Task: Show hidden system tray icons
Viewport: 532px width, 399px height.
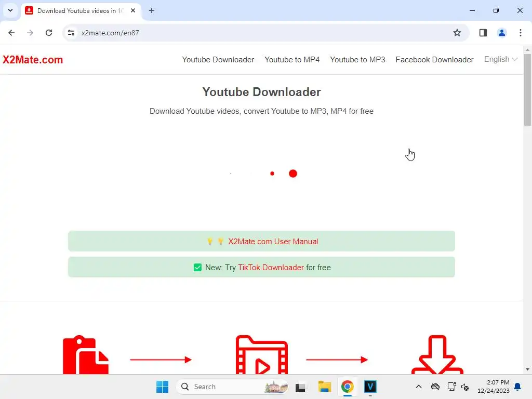Action: 419,387
